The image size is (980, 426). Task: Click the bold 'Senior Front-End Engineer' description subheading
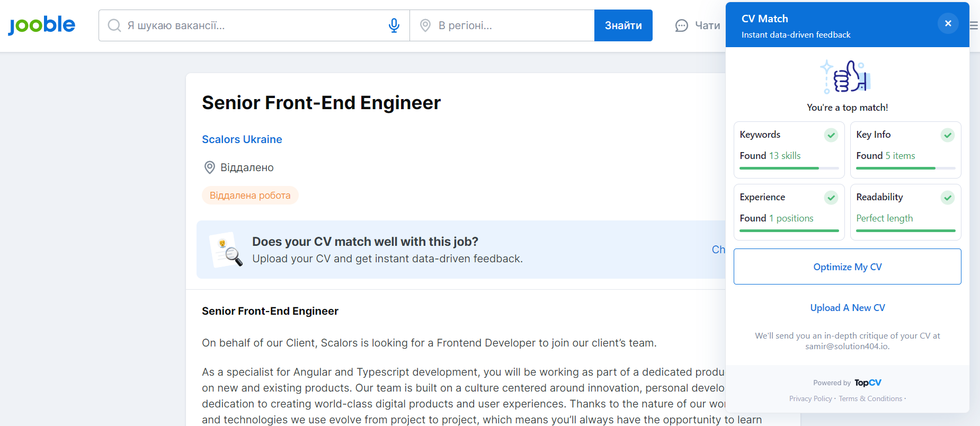270,311
